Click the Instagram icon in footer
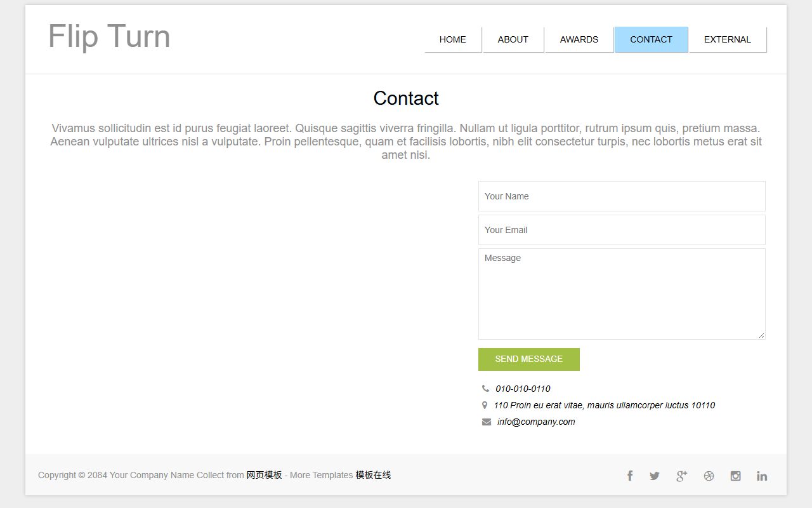Screen dimensions: 812x508 coord(735,476)
